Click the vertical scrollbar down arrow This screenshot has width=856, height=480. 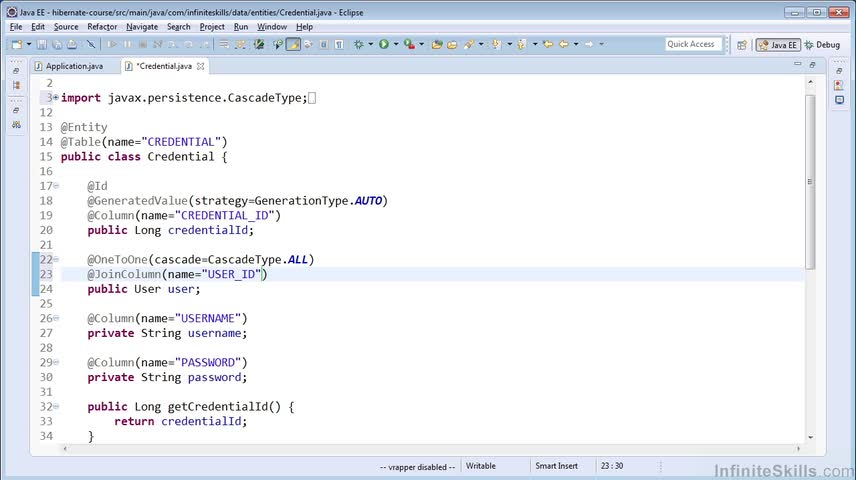(x=810, y=437)
